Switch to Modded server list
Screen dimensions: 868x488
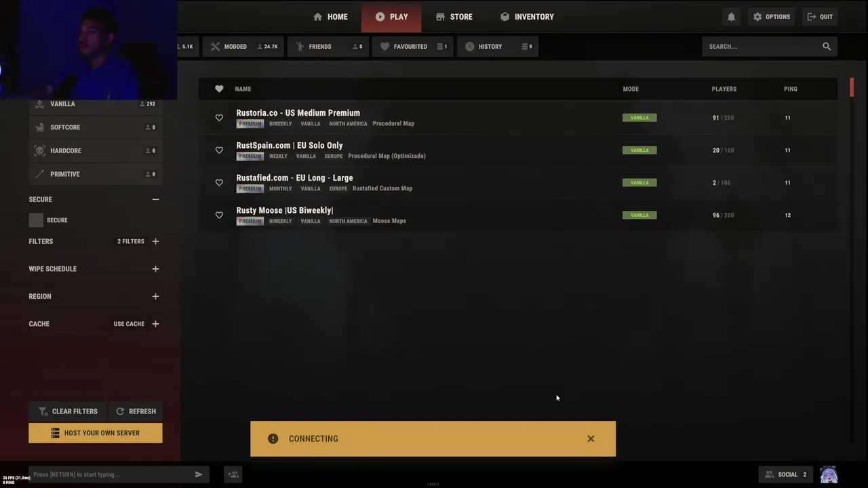(x=243, y=47)
